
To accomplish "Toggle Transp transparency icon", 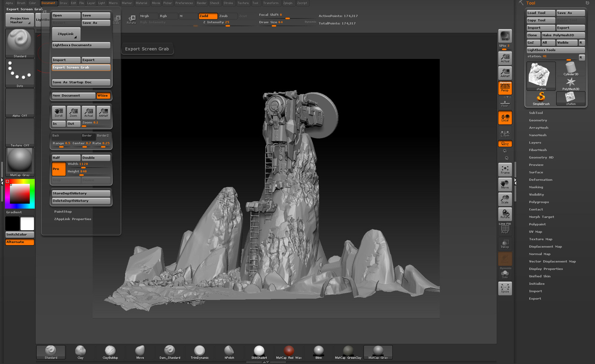I will click(505, 244).
